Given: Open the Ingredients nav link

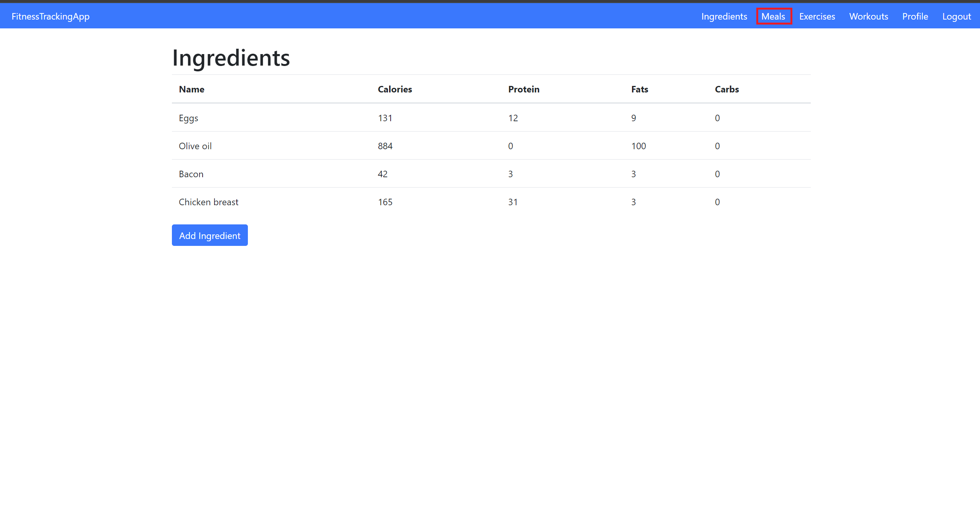Looking at the screenshot, I should (724, 16).
